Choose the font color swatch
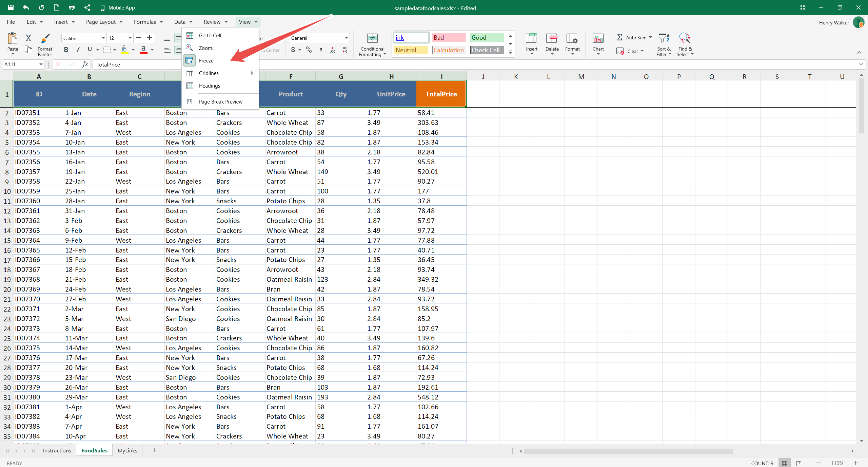 point(144,50)
